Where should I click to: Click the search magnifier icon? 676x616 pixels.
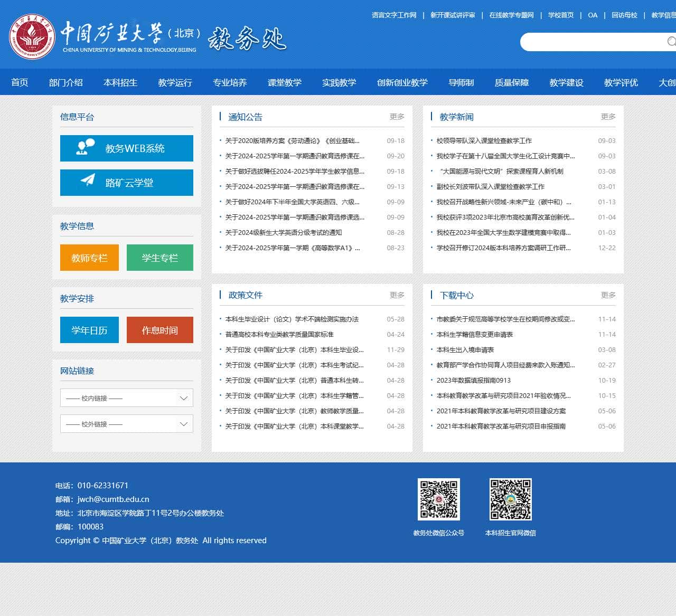click(671, 42)
